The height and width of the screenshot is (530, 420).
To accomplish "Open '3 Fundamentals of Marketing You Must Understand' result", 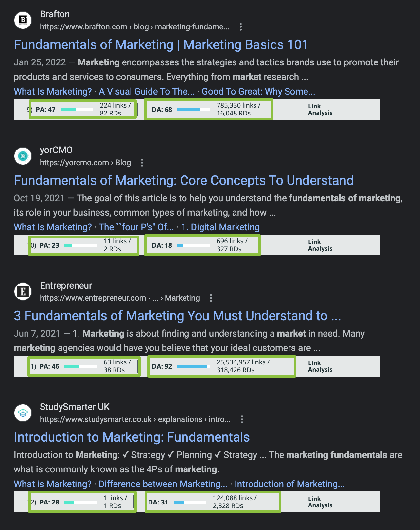I will pos(177,316).
